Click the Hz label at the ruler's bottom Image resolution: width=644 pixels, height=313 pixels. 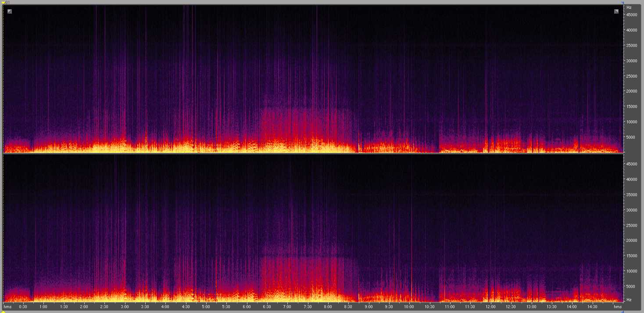(629, 300)
